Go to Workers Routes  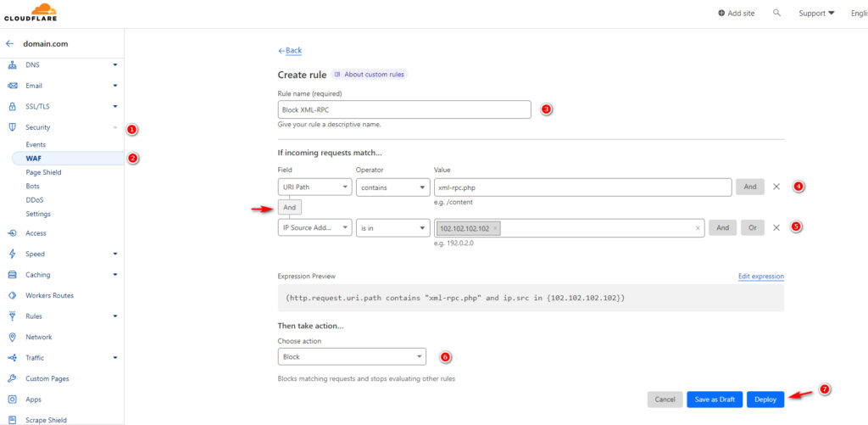click(49, 295)
